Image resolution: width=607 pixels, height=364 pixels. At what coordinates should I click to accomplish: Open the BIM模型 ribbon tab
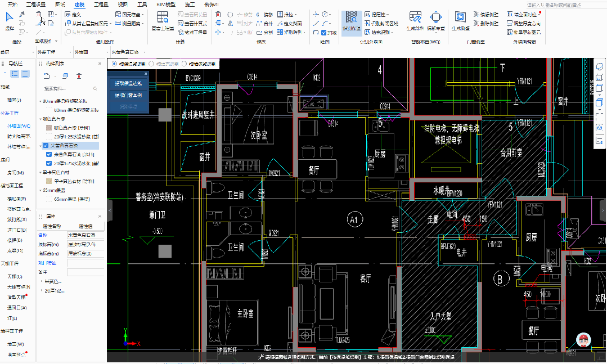pos(165,4)
